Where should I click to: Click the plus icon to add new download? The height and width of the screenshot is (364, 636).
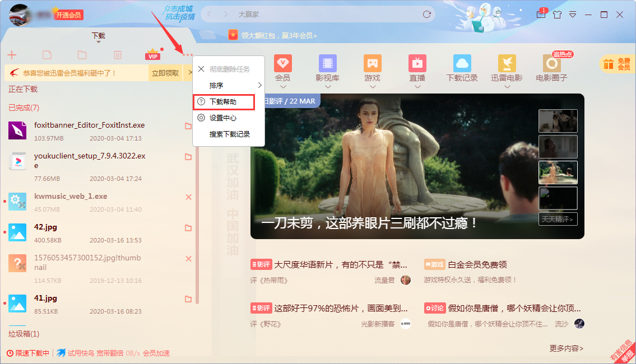coord(11,54)
